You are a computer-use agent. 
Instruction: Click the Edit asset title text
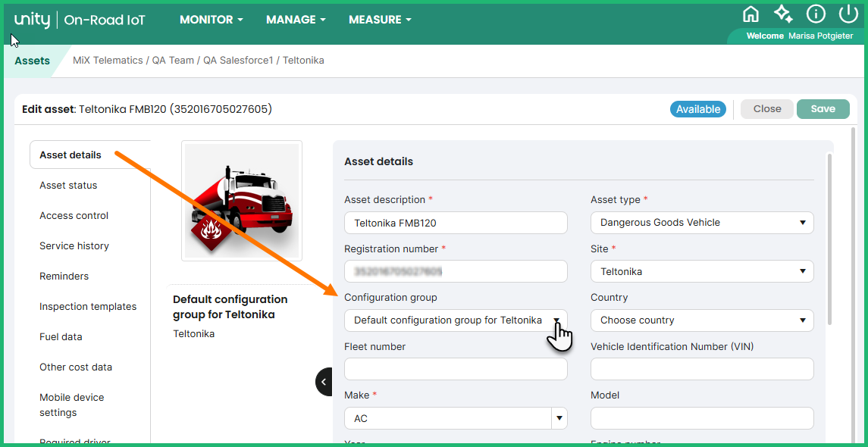[x=147, y=109]
